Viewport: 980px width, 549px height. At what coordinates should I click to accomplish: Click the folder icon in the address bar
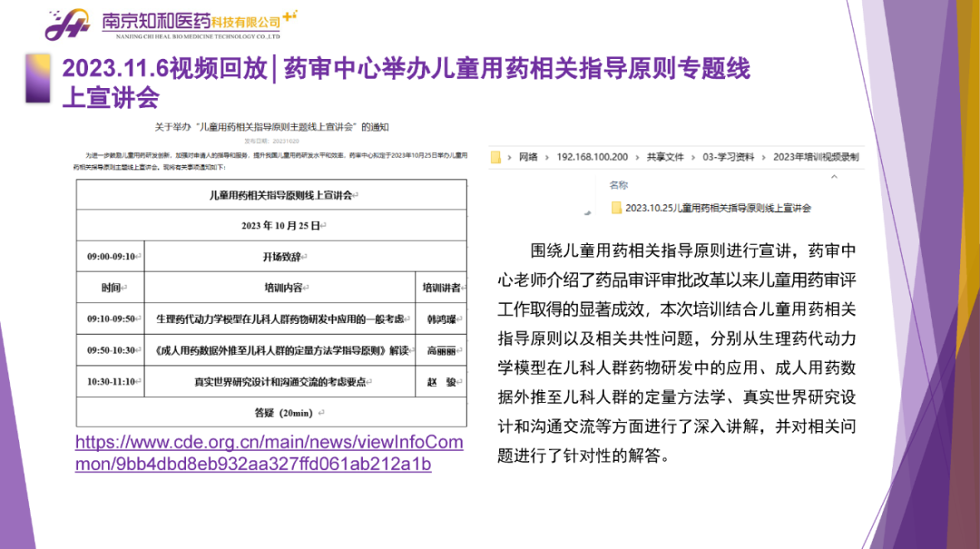tap(495, 157)
